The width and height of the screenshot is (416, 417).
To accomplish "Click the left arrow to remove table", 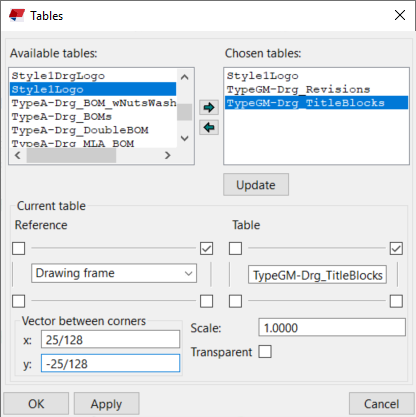I will pyautogui.click(x=209, y=127).
